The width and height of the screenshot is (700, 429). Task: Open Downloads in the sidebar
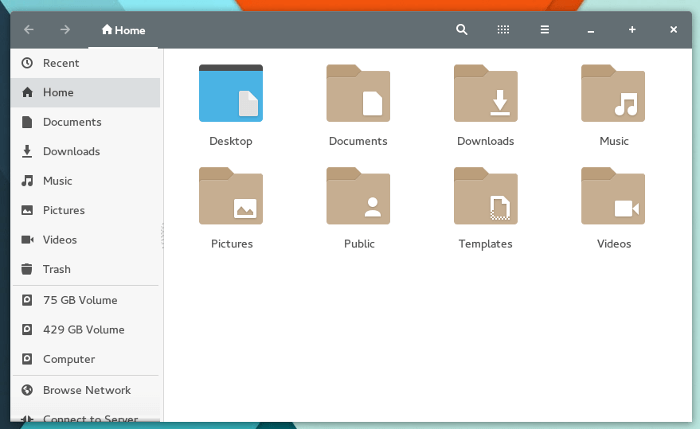tap(85, 151)
